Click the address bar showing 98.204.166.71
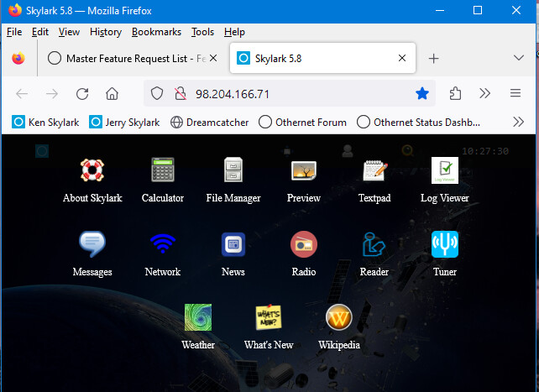This screenshot has width=539, height=392. [290, 93]
